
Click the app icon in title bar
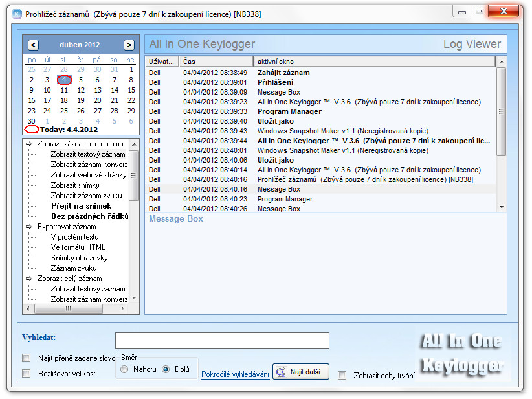click(x=17, y=14)
